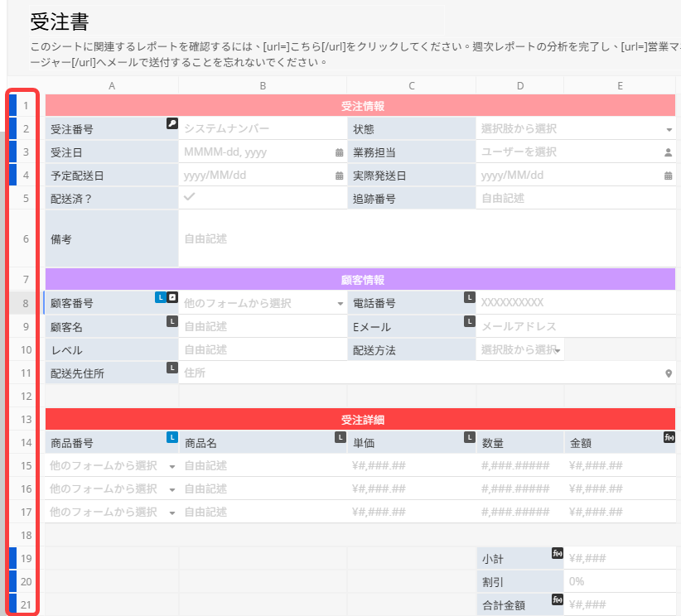681x616 pixels.
Task: Expand the 配送方法 selection dropdown
Action: pos(558,351)
